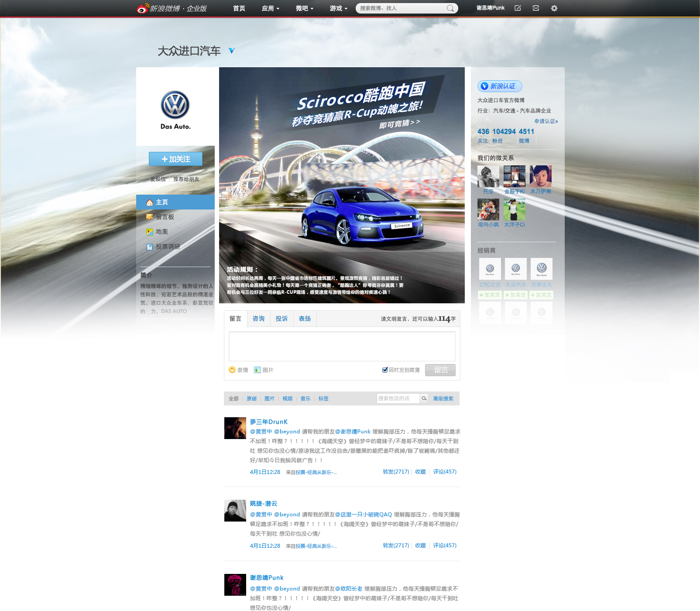The height and width of the screenshot is (611, 700).
Task: Open the 百事达大 dealer logo
Action: tap(542, 269)
